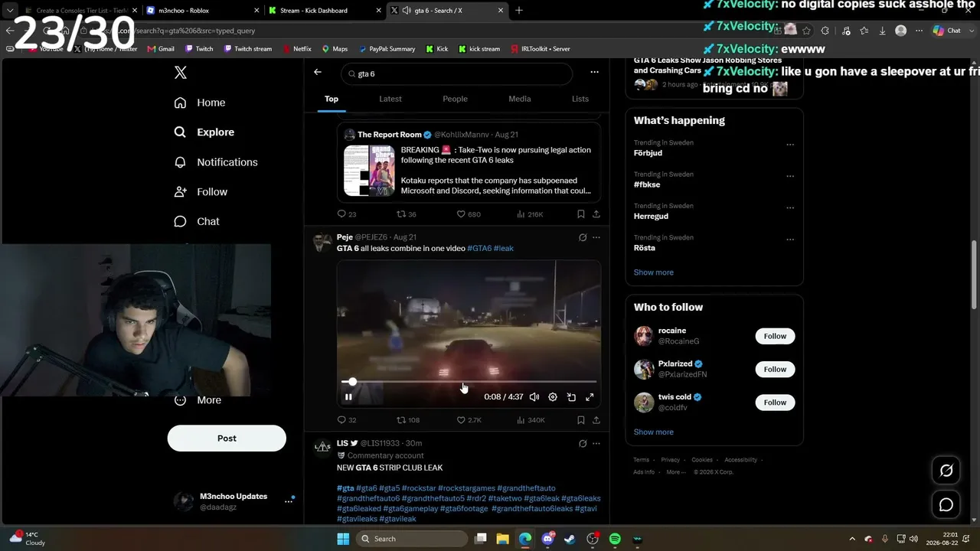980x551 pixels.
Task: Seek the video using progress bar
Action: [x=469, y=381]
